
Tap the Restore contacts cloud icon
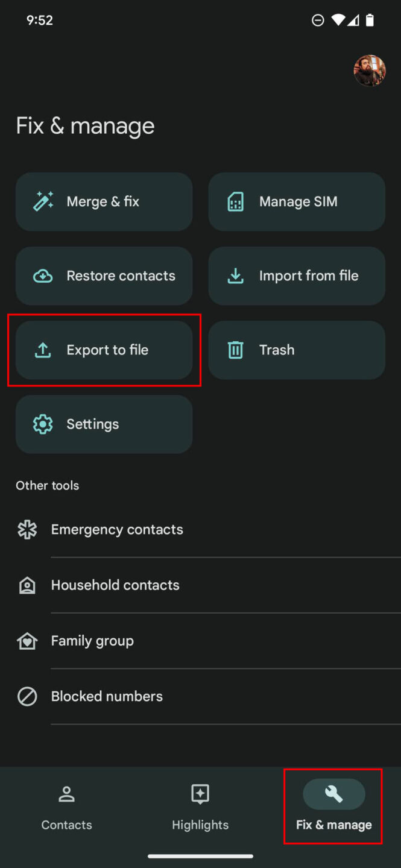tap(42, 275)
